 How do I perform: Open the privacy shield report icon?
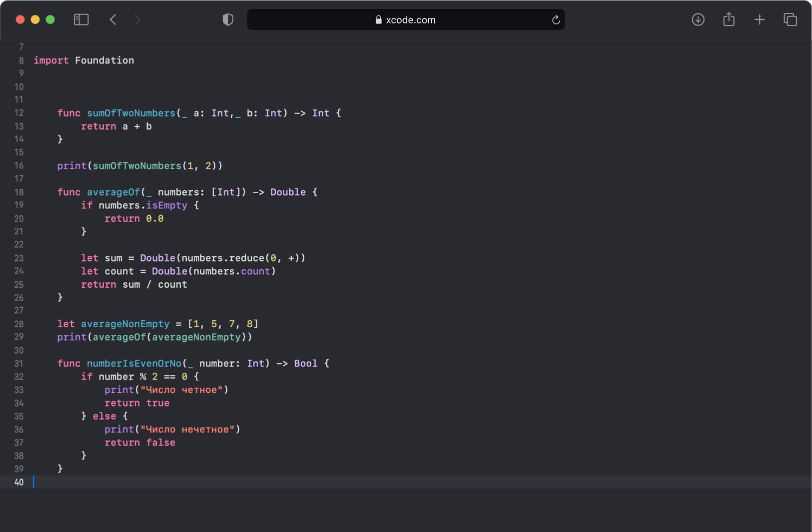[x=228, y=19]
